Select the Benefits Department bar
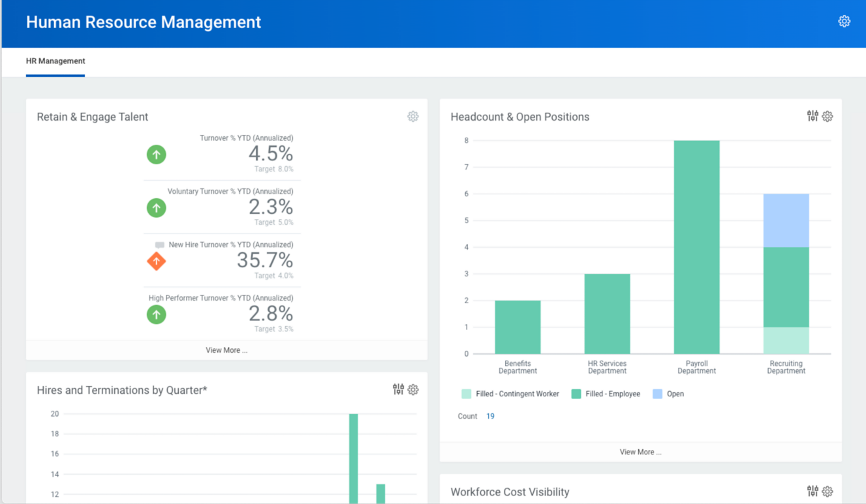Screen dimensions: 866x504 (x=518, y=327)
